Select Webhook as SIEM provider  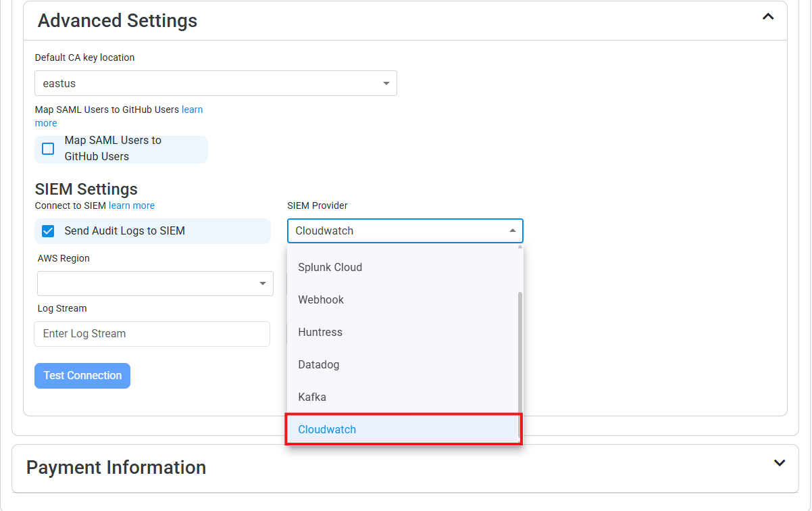click(321, 299)
